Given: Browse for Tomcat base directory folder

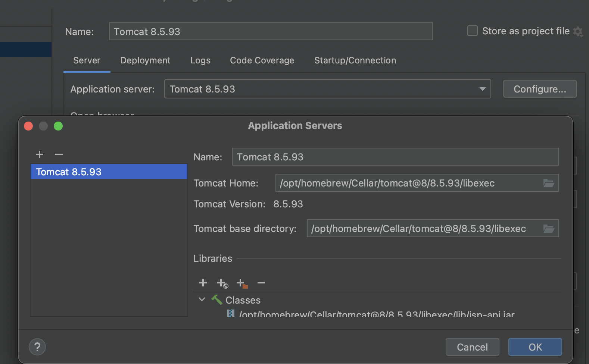Looking at the screenshot, I should (x=549, y=229).
